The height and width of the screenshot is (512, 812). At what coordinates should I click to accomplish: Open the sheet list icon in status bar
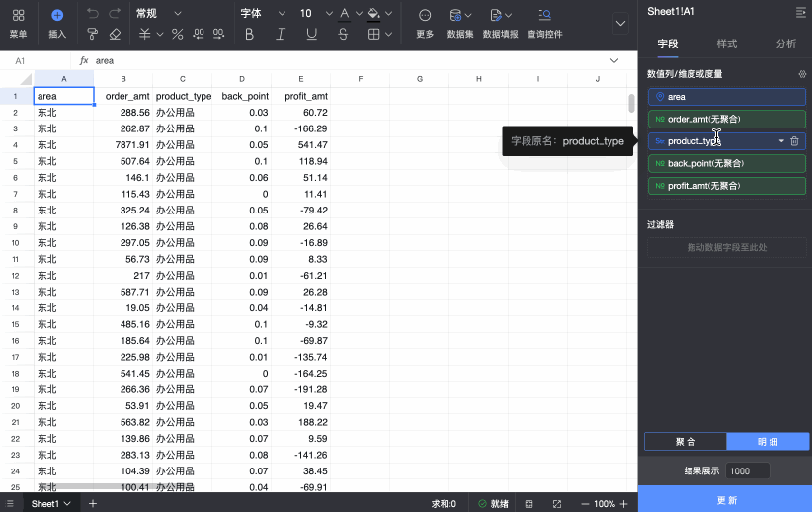(x=10, y=503)
